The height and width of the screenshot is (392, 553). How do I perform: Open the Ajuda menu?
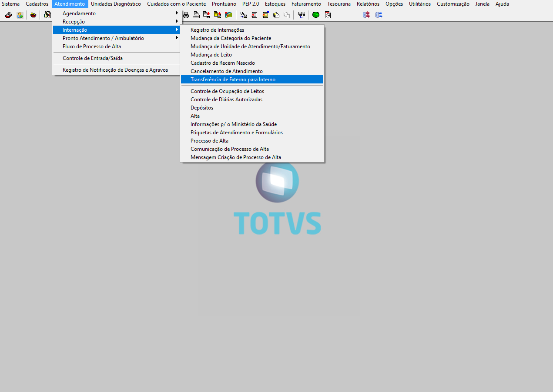502,4
